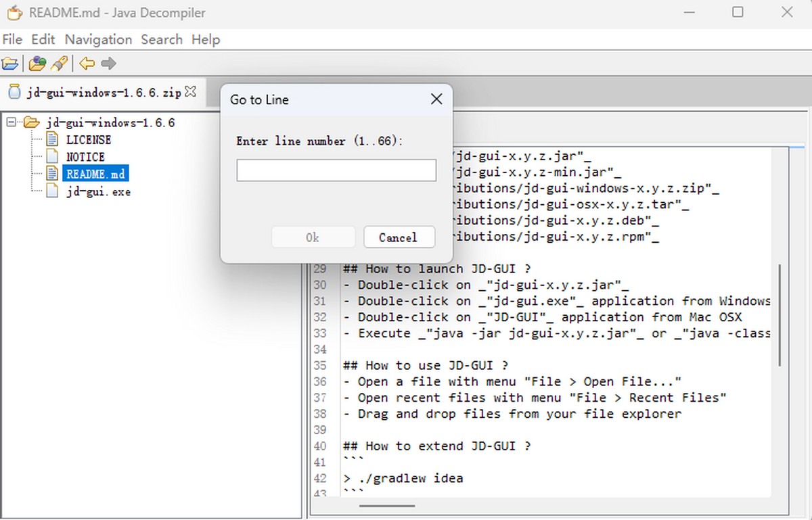The image size is (812, 520).
Task: Select the NOTICE file in the tree
Action: tap(87, 156)
